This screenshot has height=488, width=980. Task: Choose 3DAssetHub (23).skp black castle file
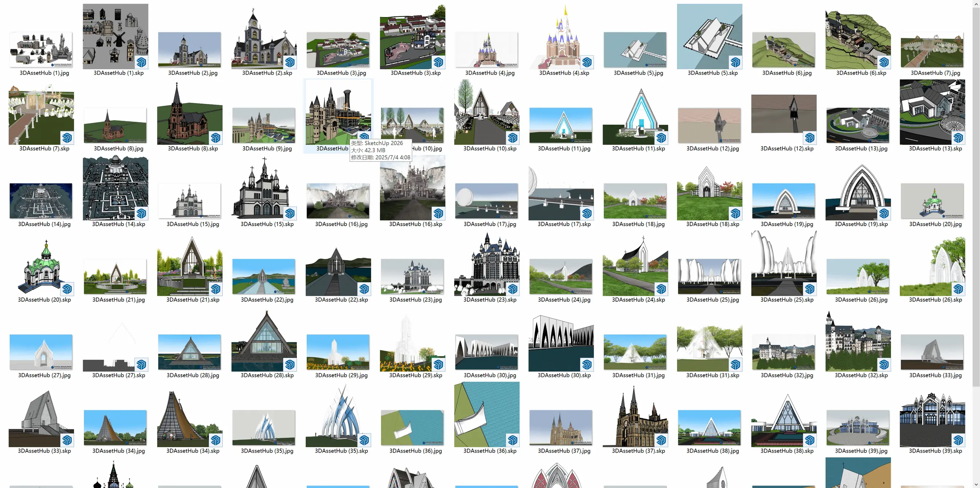[487, 264]
